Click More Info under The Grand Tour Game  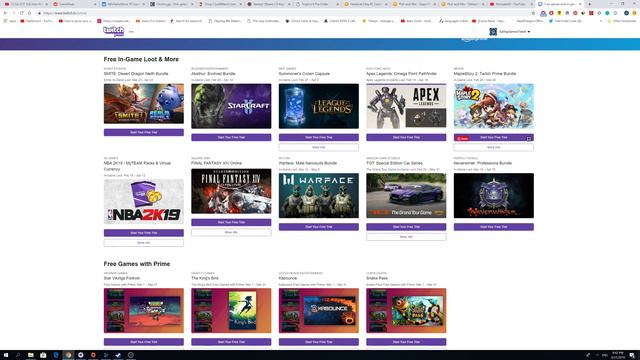[x=406, y=237]
